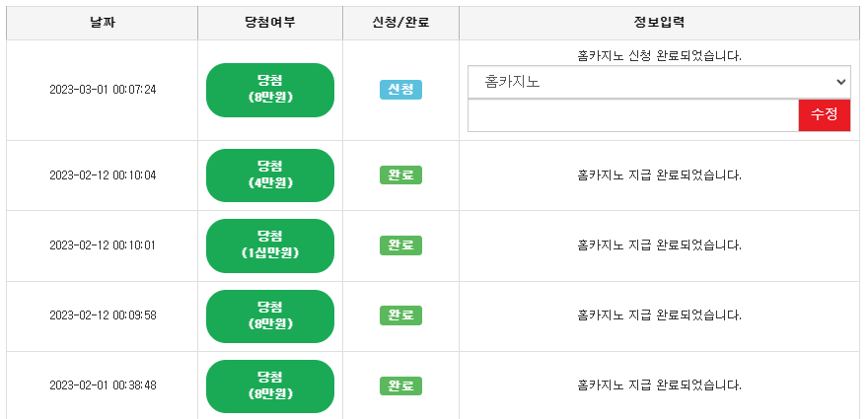Click the 신청/완료 column header
The width and height of the screenshot is (868, 419).
pyautogui.click(x=400, y=23)
